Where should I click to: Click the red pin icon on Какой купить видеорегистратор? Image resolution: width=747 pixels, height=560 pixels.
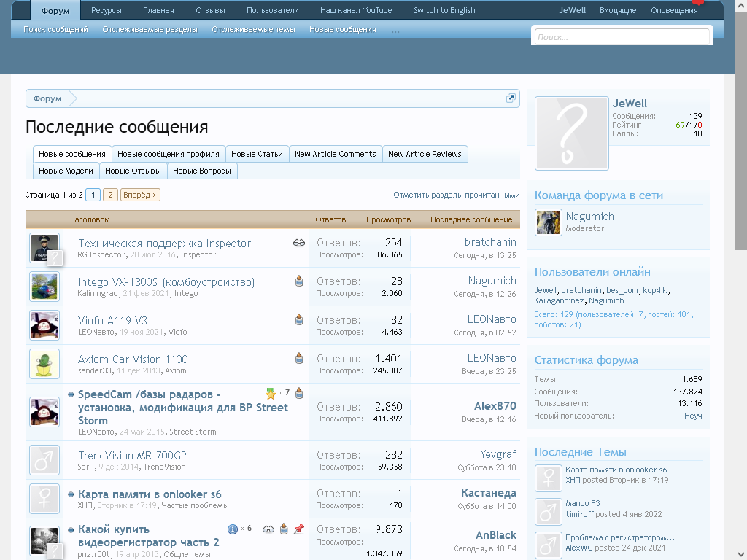(x=298, y=529)
